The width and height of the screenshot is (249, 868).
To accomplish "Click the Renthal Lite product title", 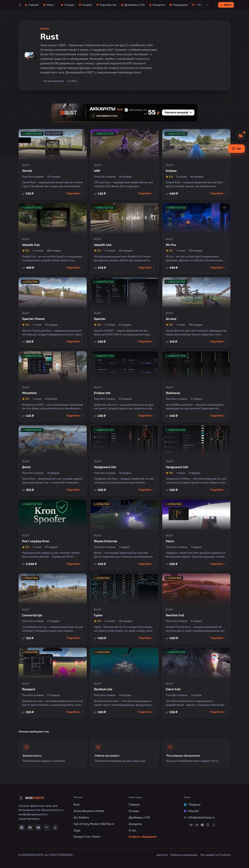I will click(x=103, y=689).
